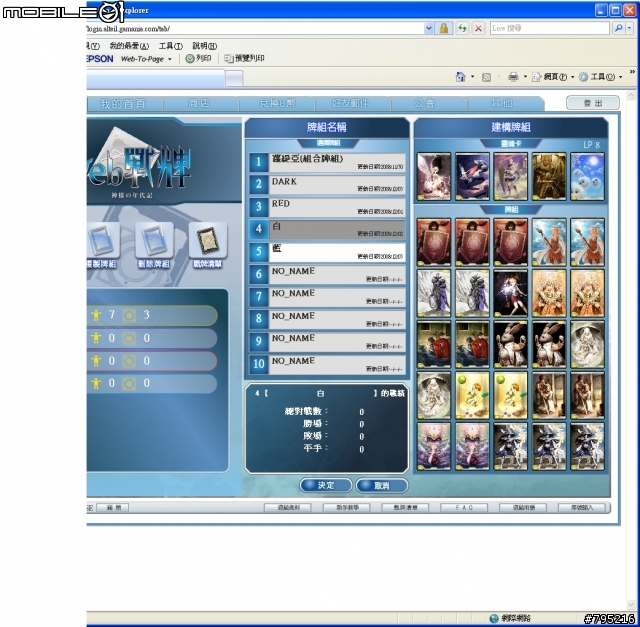This screenshot has width=640, height=627.
Task: Open the 工具 dropdown on command bar
Action: point(600,77)
